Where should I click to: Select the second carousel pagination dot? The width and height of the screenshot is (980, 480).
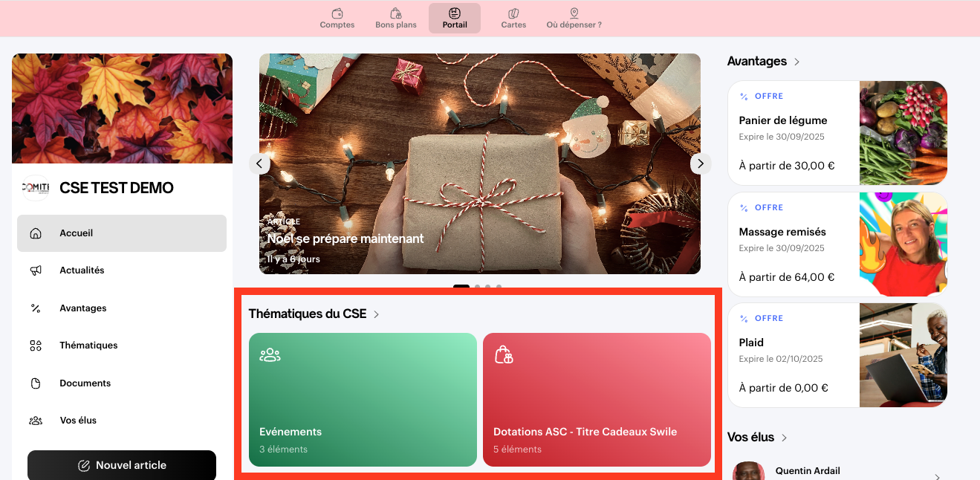coord(478,286)
